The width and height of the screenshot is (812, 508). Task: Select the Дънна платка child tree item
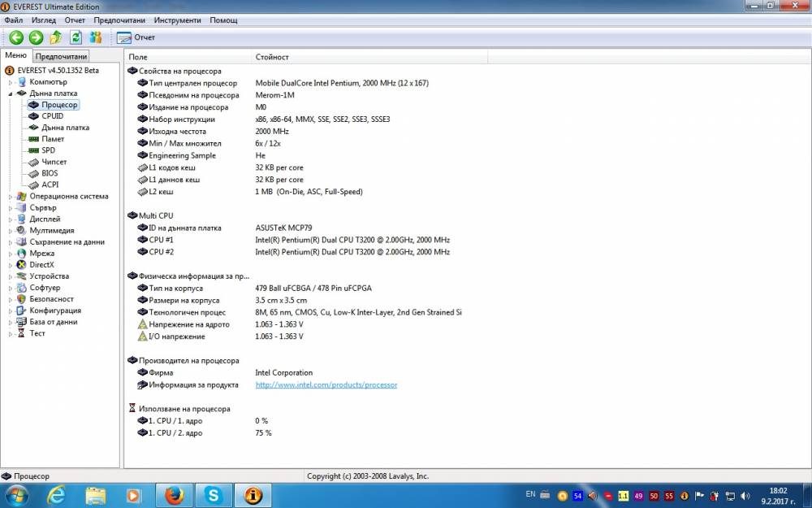pyautogui.click(x=65, y=128)
